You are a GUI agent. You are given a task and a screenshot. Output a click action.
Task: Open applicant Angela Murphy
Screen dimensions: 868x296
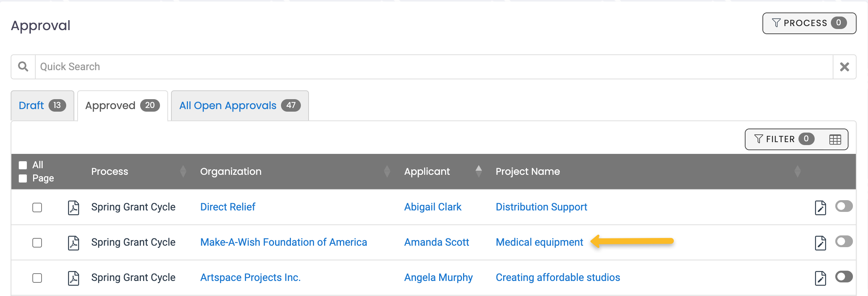(x=438, y=278)
